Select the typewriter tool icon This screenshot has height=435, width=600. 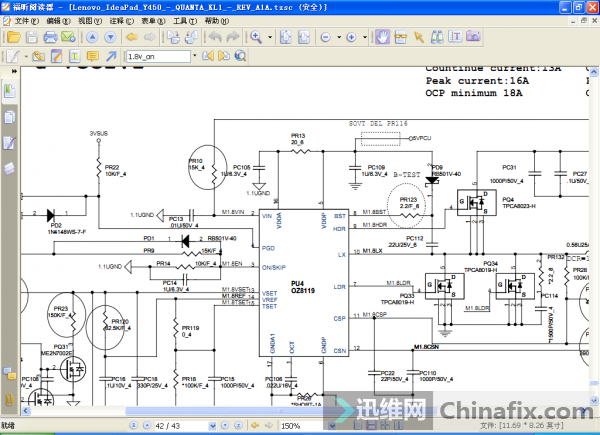click(13, 57)
